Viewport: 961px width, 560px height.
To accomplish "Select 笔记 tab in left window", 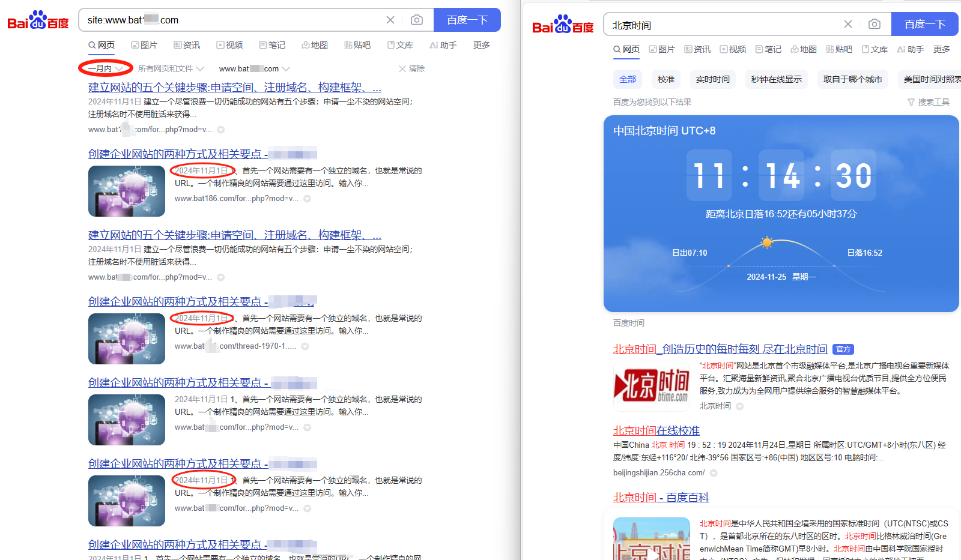I will [272, 45].
